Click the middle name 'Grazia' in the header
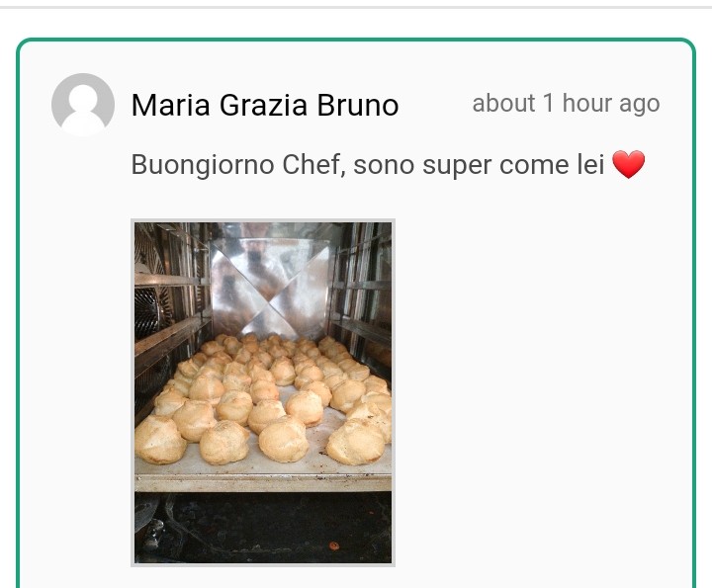This screenshot has height=588, width=712. click(x=264, y=105)
